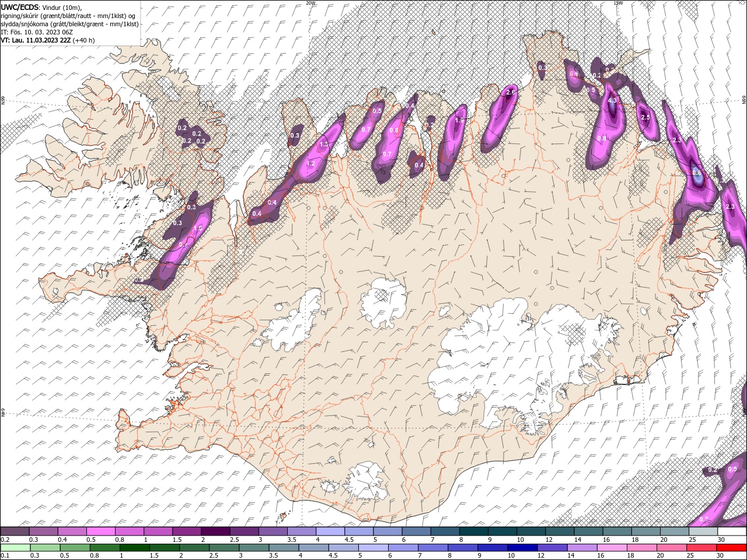Pick the snow legend swatch labeled 1.5

[187, 531]
